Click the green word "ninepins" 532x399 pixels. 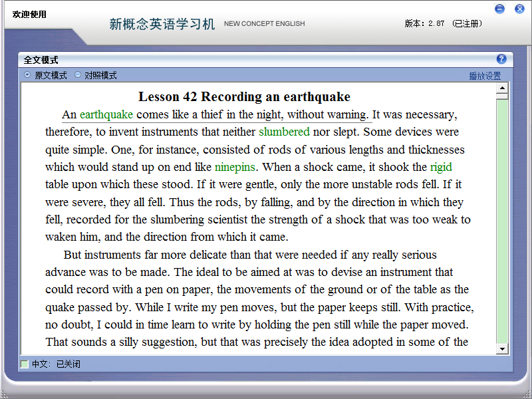[235, 167]
